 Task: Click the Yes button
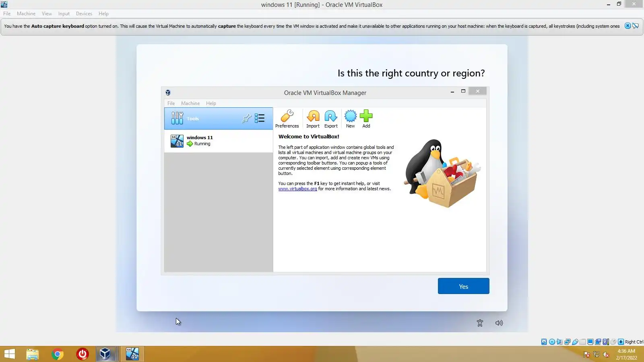pos(464,286)
